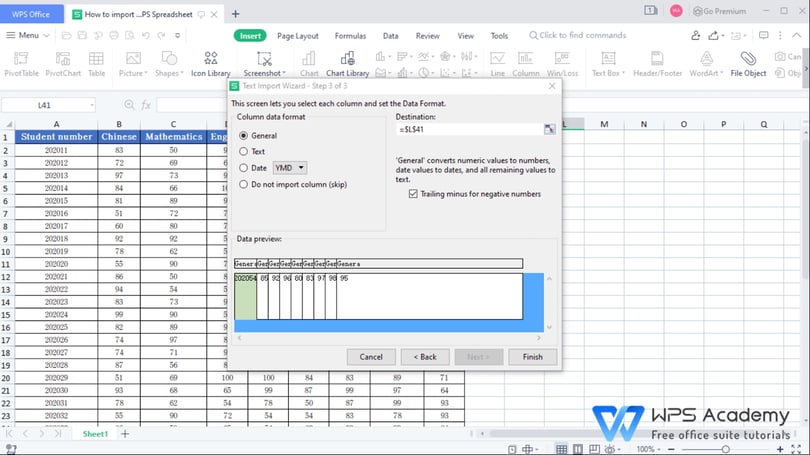Click the File Object paperclip icon
The width and height of the screenshot is (810, 455).
click(x=748, y=59)
